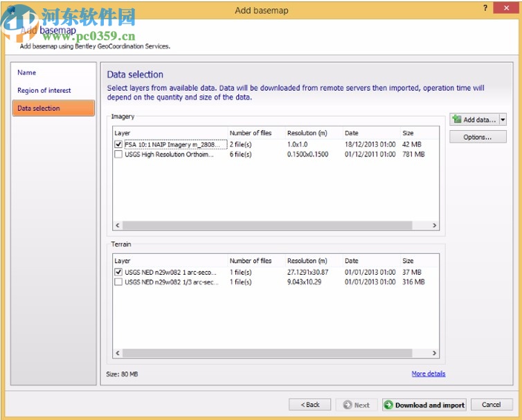Check the FSA 10:1 NAIP Imagery checkbox
This screenshot has height=420, width=522.
point(118,145)
